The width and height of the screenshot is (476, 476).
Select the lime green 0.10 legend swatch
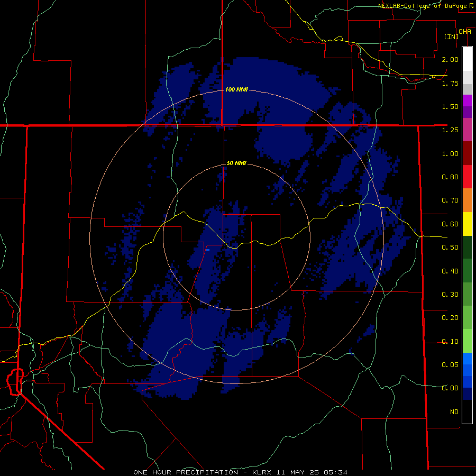coord(467,341)
